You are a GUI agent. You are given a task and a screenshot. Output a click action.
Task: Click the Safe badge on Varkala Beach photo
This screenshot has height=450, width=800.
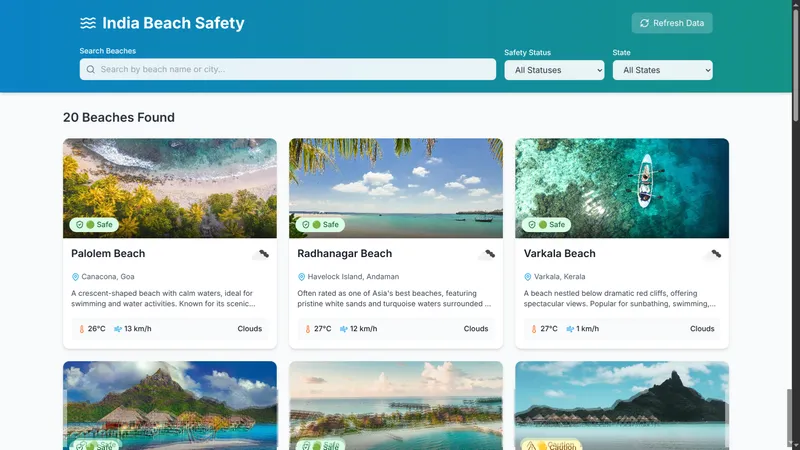546,224
